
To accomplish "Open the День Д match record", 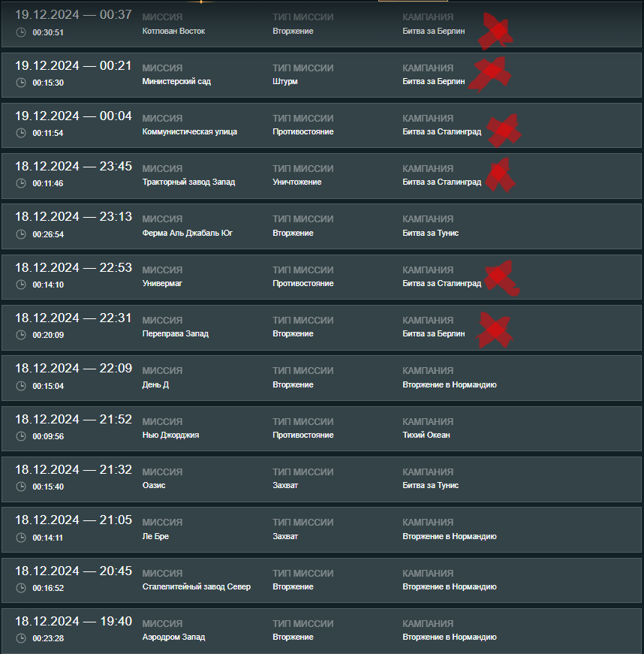I will click(321, 378).
